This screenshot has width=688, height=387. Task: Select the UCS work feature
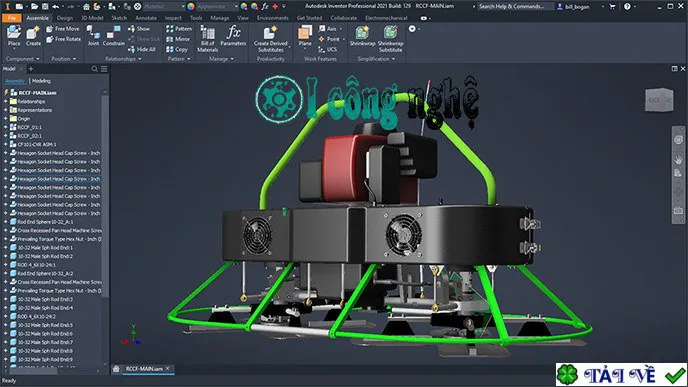coord(328,50)
